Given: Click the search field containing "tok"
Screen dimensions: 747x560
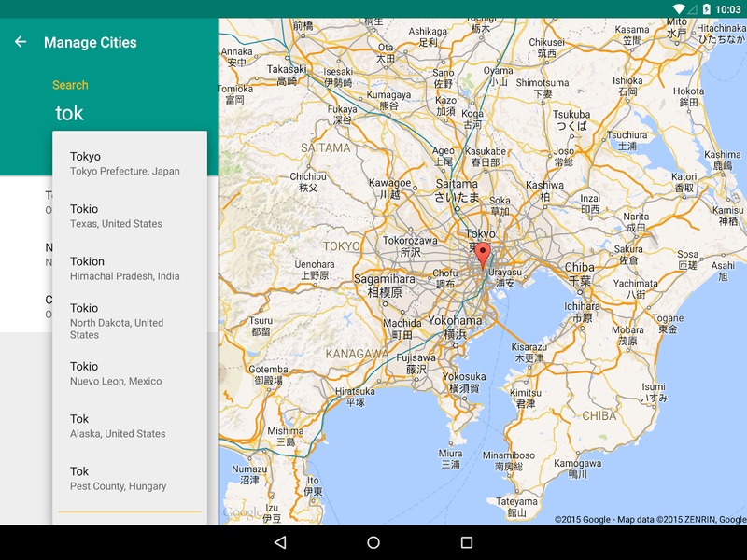Looking at the screenshot, I should (130, 113).
